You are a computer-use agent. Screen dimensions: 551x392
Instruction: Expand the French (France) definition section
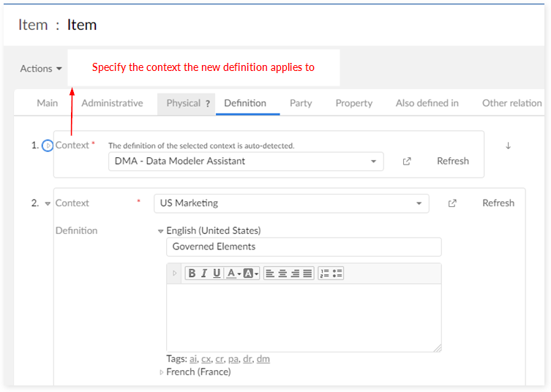pyautogui.click(x=162, y=372)
